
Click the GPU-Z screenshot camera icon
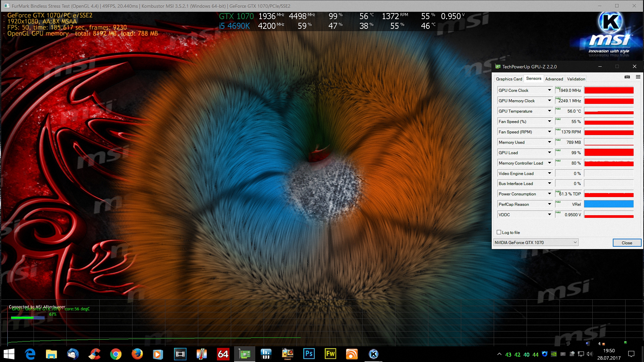click(627, 77)
